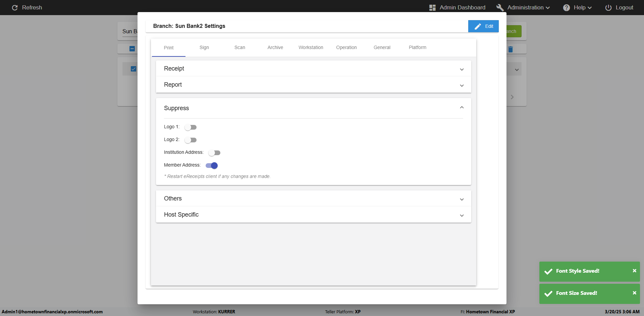This screenshot has height=316, width=644.
Task: Click the Refresh icon in top bar
Action: click(15, 7)
